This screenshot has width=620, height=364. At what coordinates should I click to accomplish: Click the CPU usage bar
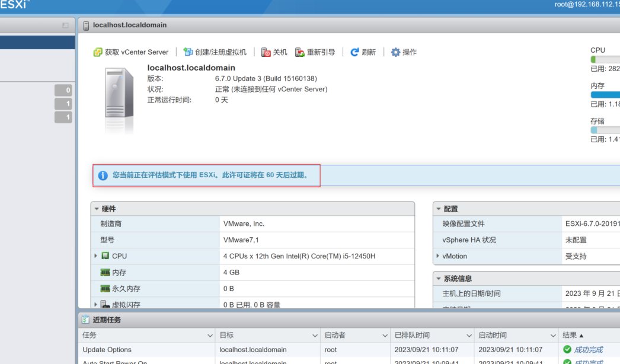[605, 59]
